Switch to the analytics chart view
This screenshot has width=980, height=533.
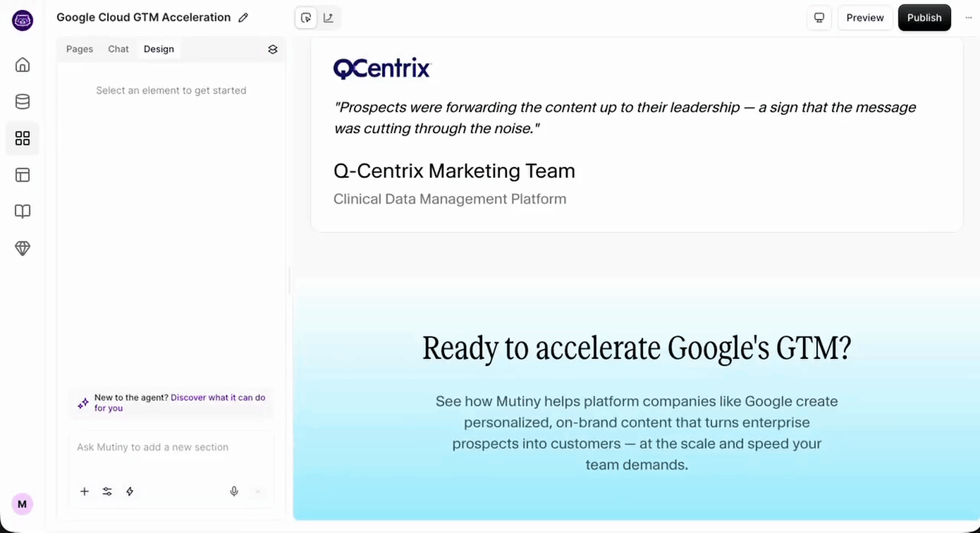coord(329,18)
